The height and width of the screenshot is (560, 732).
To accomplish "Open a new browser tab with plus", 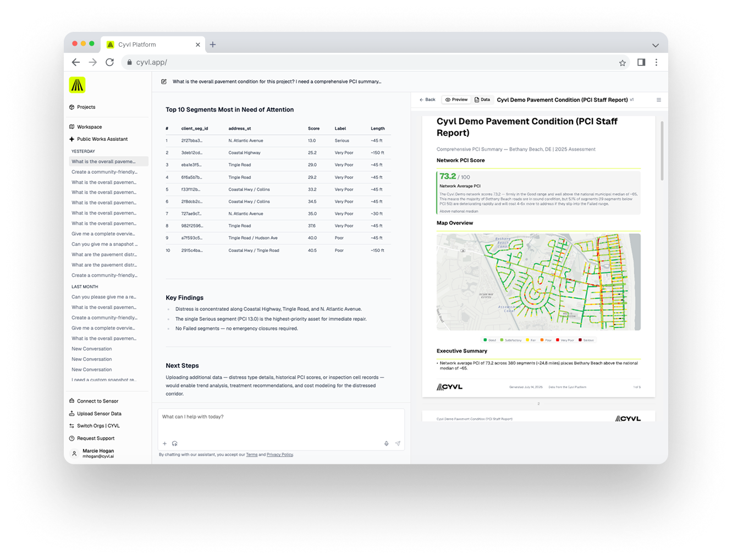I will [213, 45].
